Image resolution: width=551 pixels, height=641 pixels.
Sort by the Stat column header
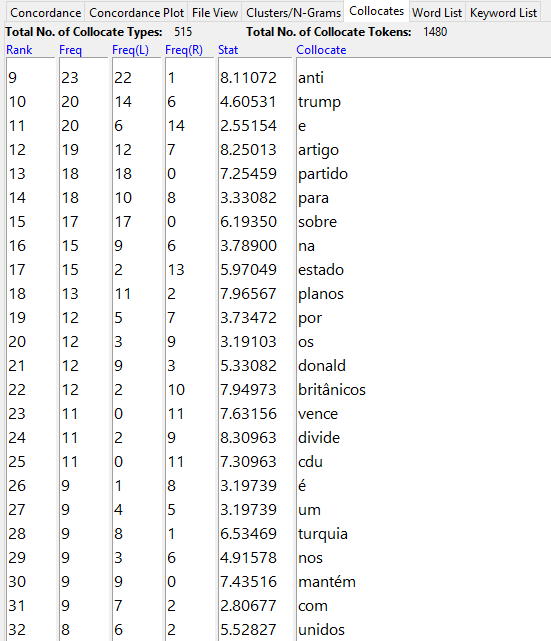click(228, 50)
